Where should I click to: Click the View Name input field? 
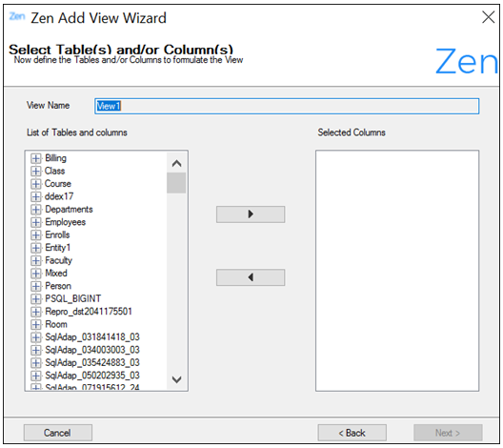tap(287, 106)
